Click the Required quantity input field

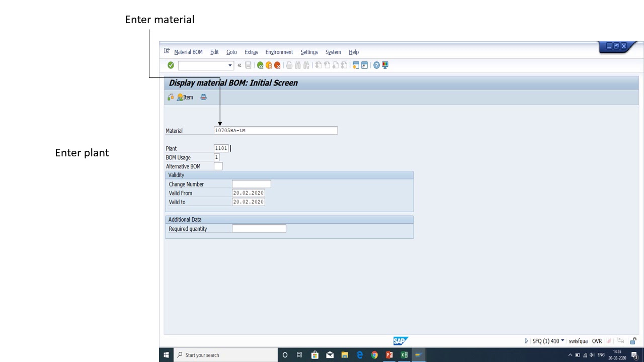pos(259,229)
